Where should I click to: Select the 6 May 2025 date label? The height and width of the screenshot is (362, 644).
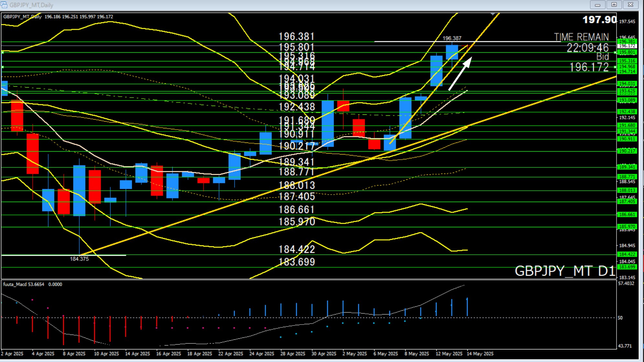(386, 354)
